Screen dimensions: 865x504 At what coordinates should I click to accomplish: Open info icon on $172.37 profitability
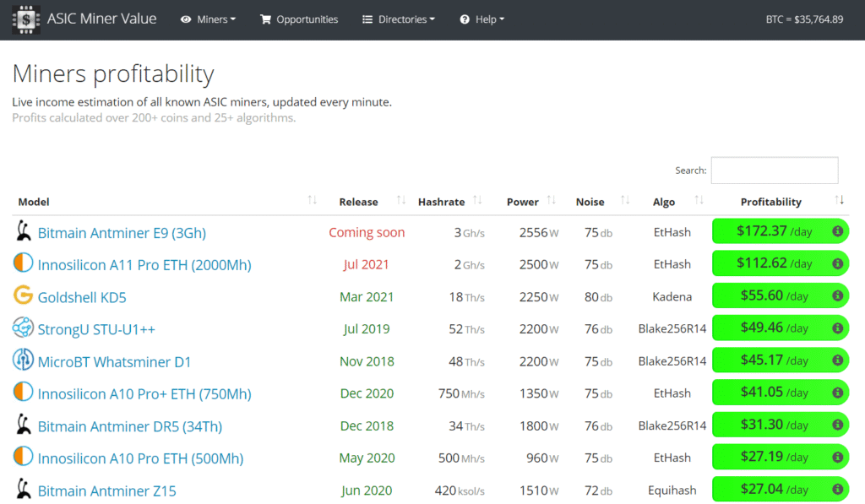coord(837,231)
